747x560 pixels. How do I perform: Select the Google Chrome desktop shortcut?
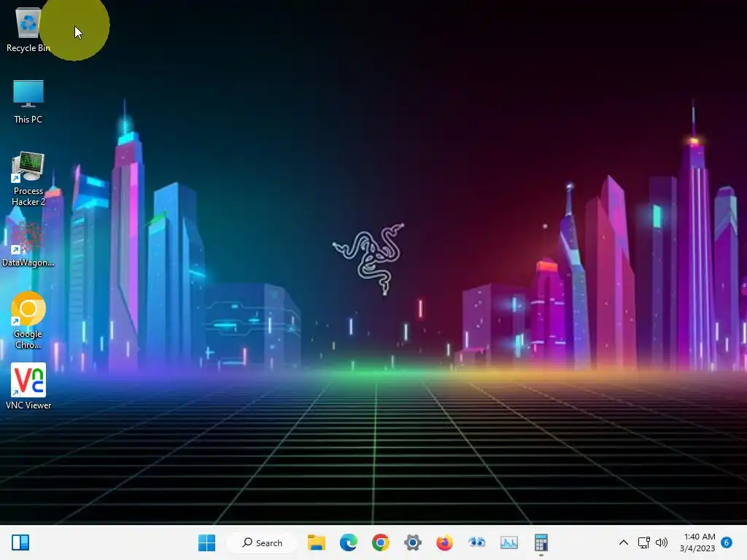coord(28,320)
